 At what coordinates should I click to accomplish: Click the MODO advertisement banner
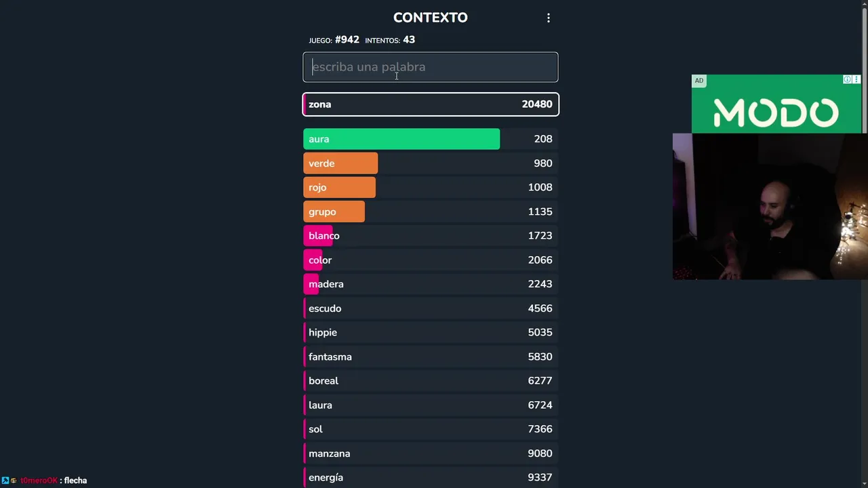[776, 112]
